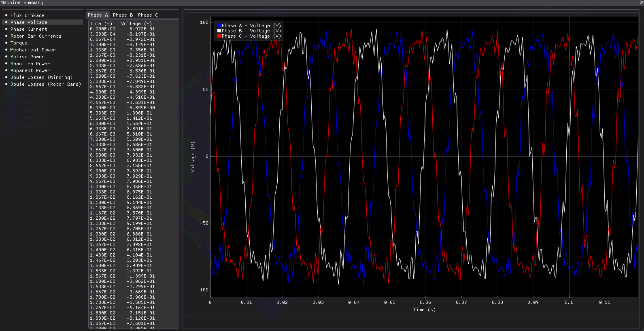Switch to the Phase A tab
Image resolution: width=644 pixels, height=331 pixels.
pyautogui.click(x=98, y=15)
